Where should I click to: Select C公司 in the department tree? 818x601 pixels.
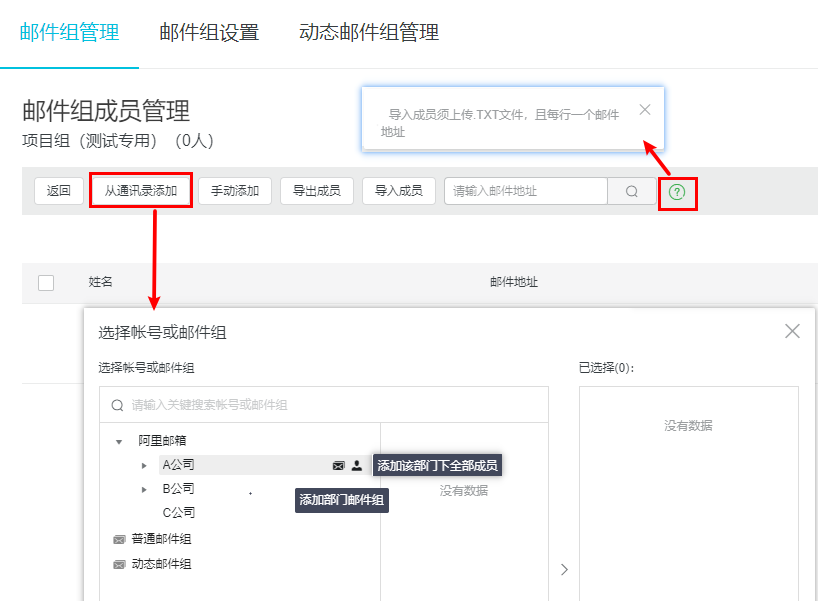point(179,513)
